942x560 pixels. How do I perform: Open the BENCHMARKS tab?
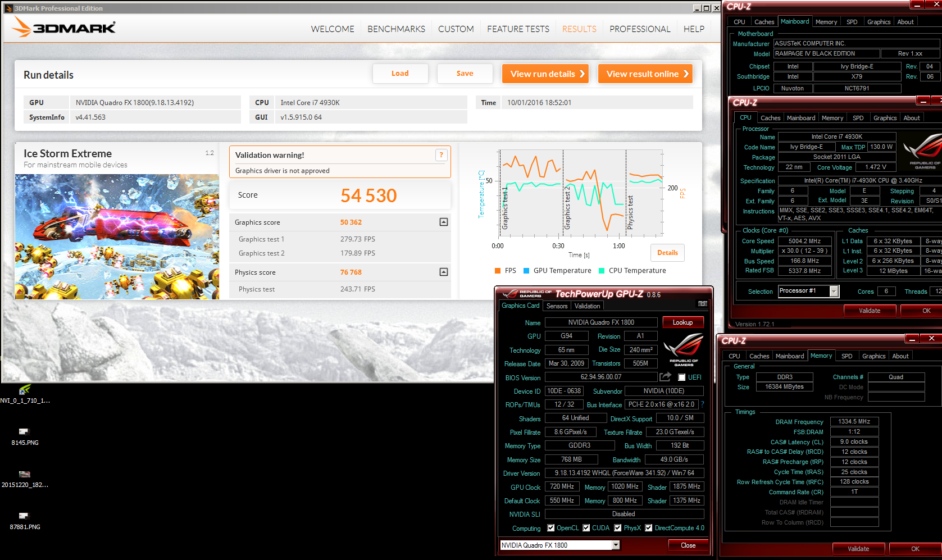(396, 29)
